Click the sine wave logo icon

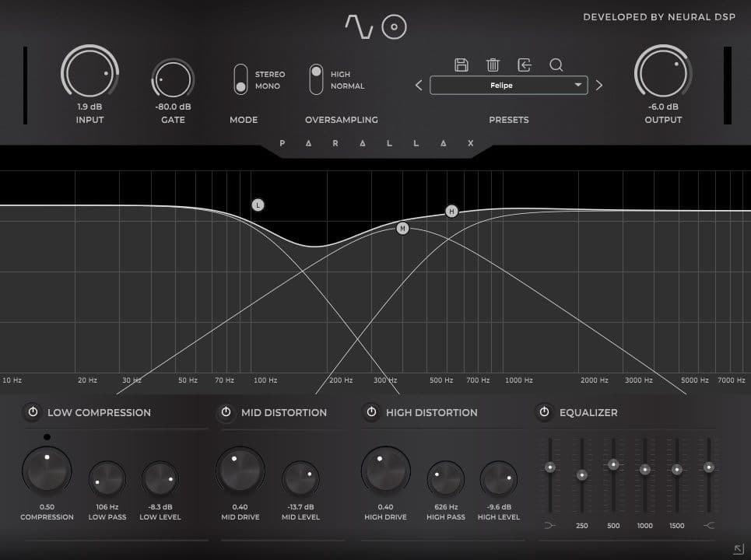(359, 27)
